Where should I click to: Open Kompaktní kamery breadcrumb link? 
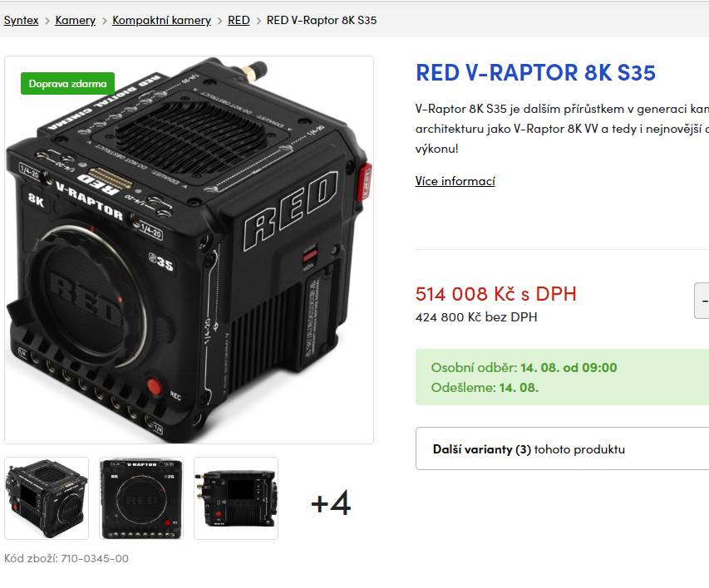pyautogui.click(x=161, y=20)
